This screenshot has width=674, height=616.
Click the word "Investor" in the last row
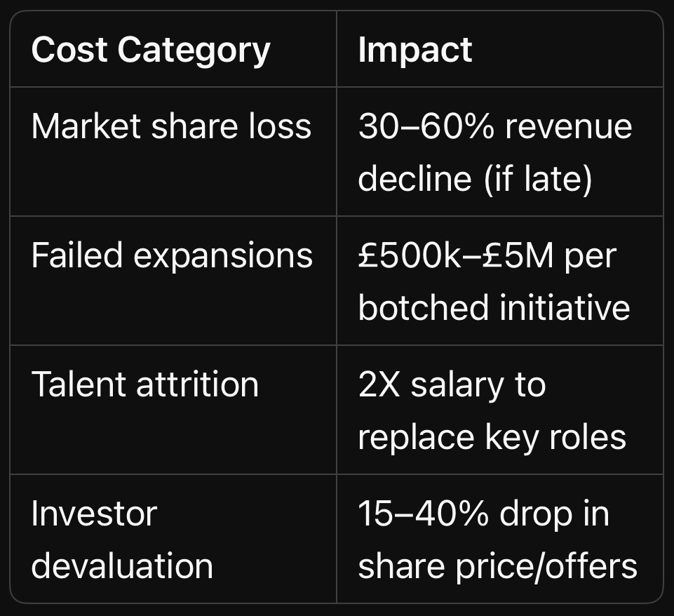coord(93,514)
